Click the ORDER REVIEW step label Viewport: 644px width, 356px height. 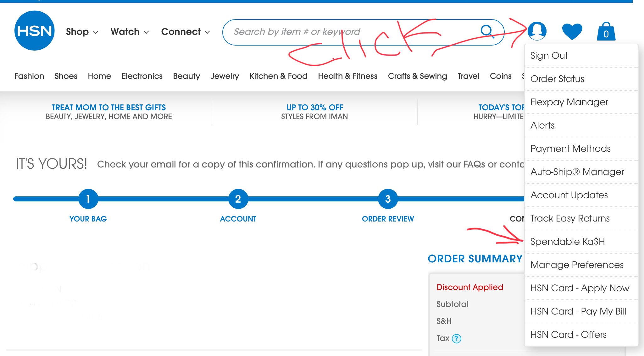click(x=388, y=219)
